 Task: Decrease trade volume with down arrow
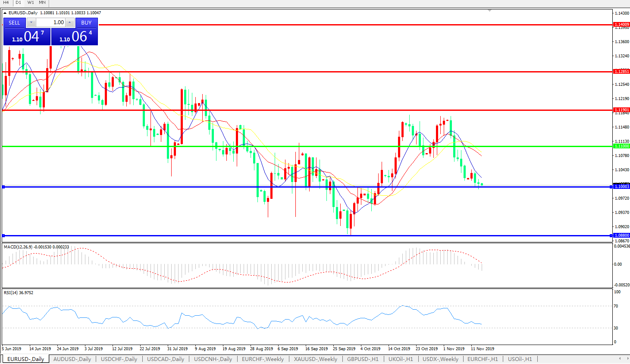[x=31, y=23]
